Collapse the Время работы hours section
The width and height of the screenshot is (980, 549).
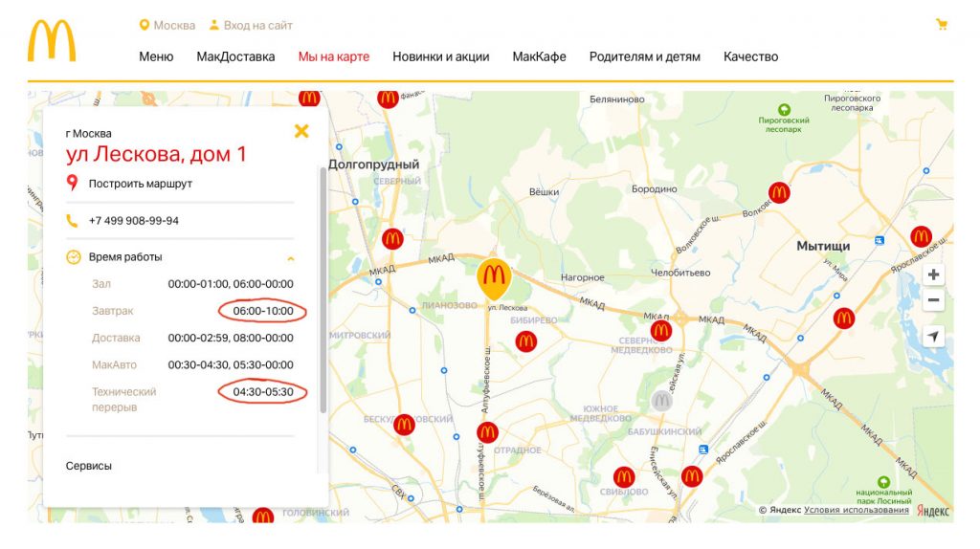[291, 258]
